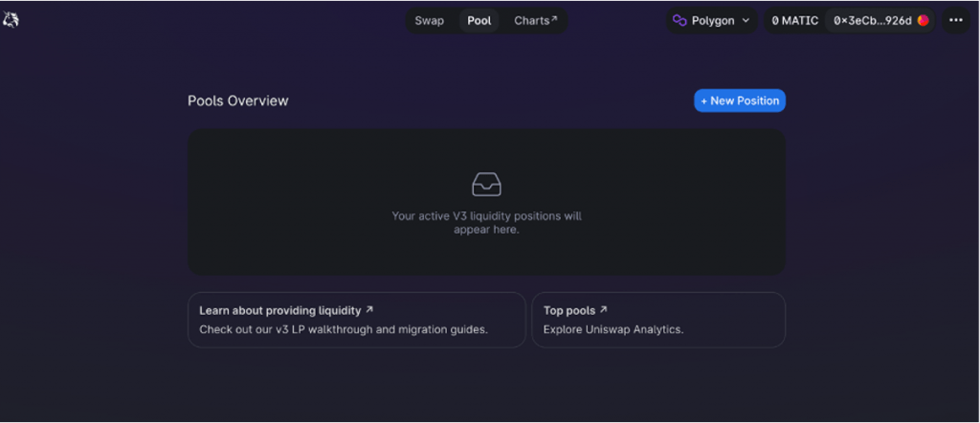Image resolution: width=980 pixels, height=423 pixels.
Task: Click the Polygon network logo icon
Action: click(x=680, y=20)
